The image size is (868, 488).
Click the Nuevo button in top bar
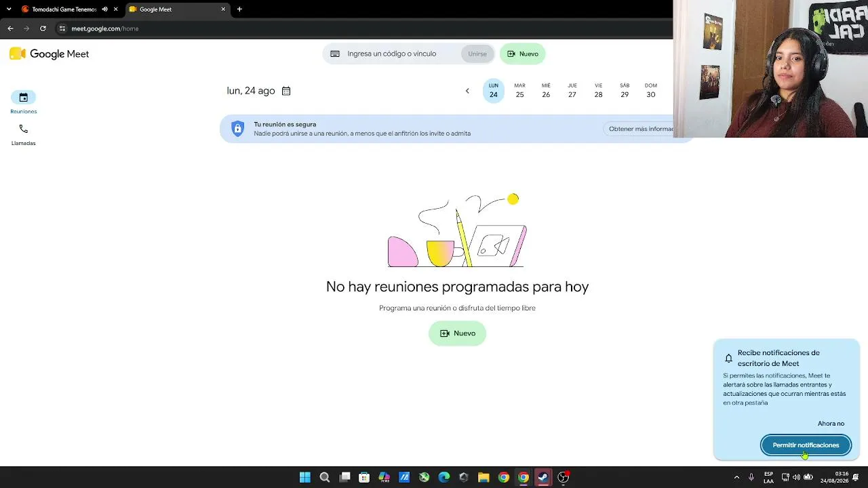click(522, 54)
